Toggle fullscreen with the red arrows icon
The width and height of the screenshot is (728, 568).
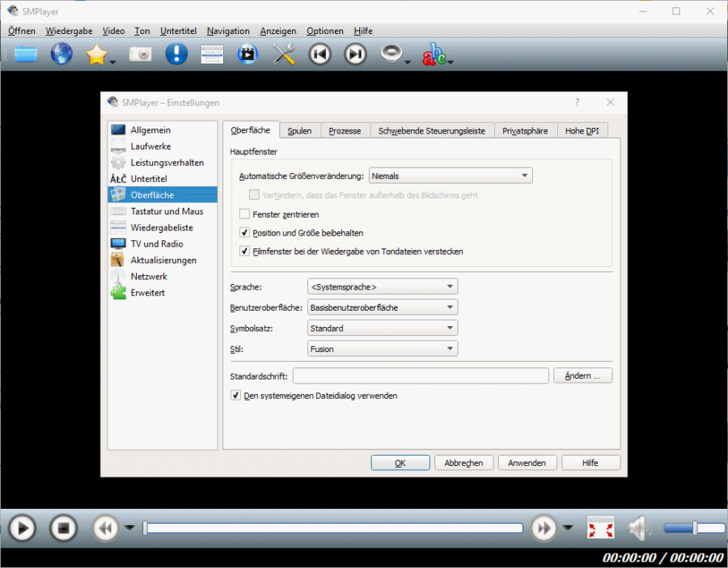[x=600, y=528]
